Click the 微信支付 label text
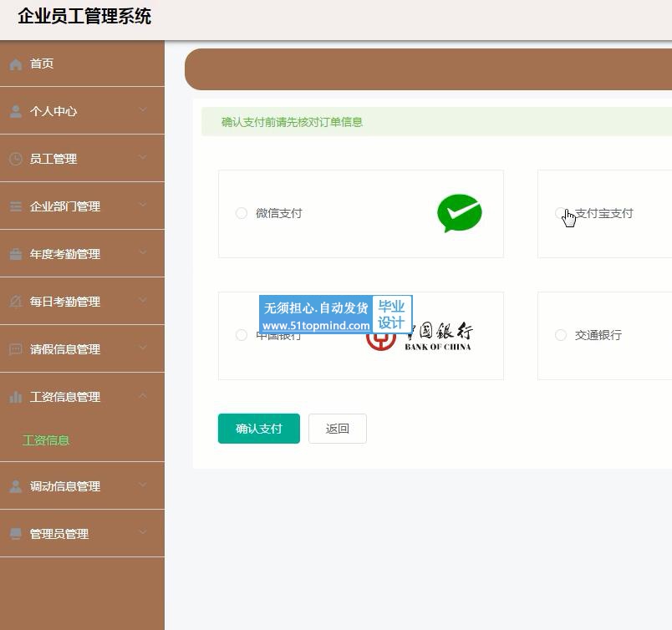 [279, 213]
